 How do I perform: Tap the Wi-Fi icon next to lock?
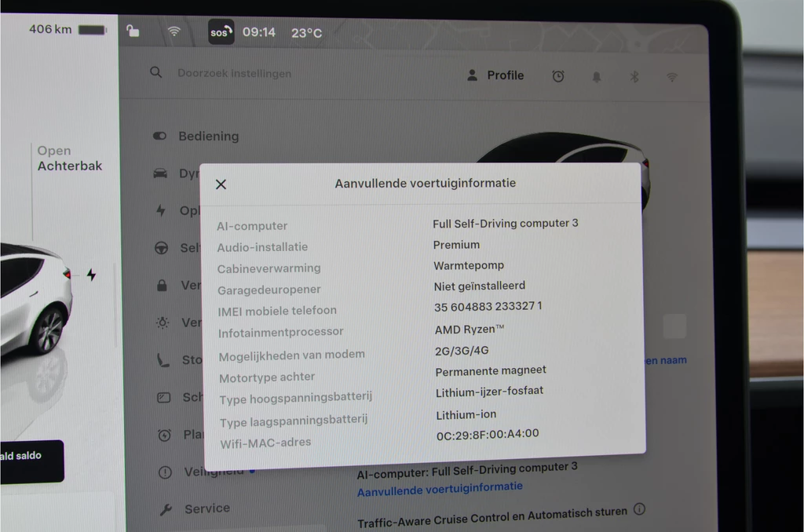(x=174, y=31)
